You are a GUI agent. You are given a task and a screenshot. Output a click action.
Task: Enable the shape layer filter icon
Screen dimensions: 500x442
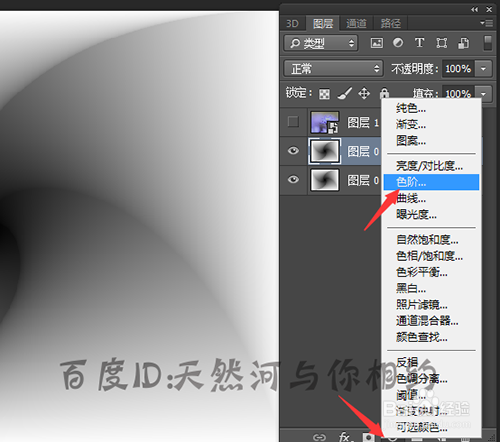tap(442, 43)
